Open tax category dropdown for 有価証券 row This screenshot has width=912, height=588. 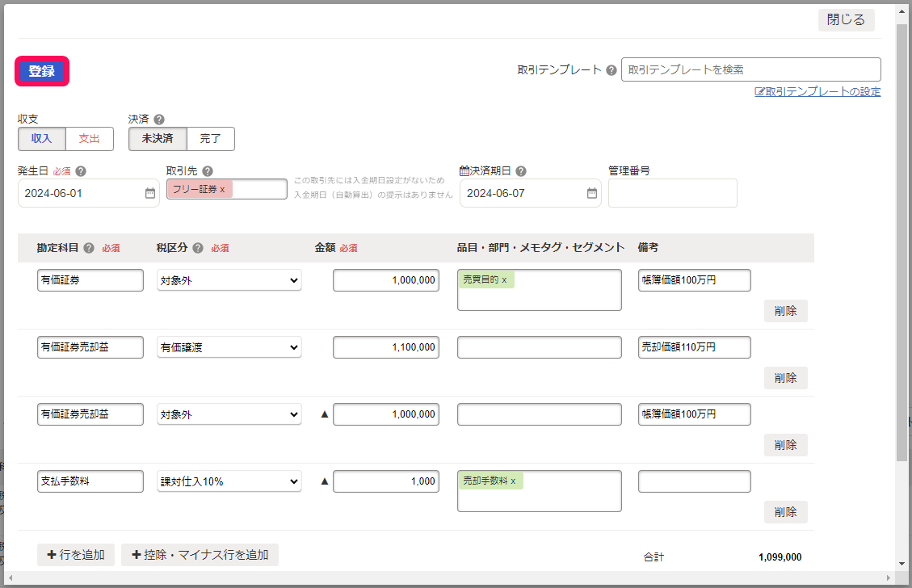tap(229, 280)
